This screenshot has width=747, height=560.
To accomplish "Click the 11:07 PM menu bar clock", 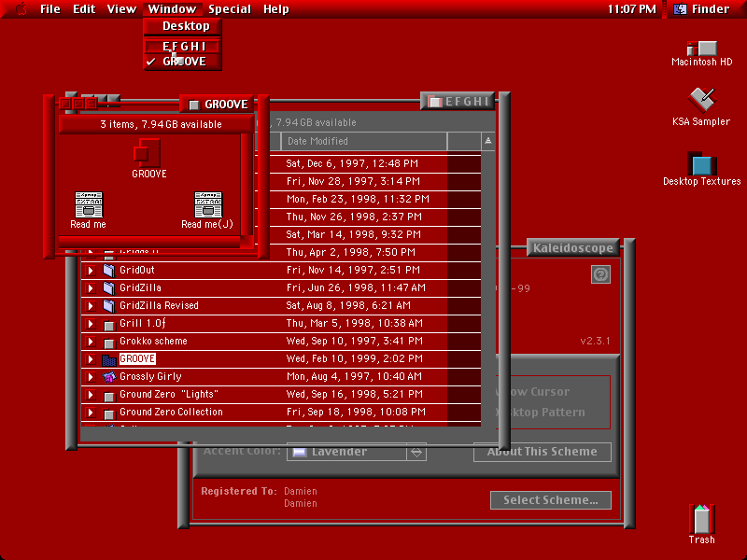I will (x=632, y=9).
